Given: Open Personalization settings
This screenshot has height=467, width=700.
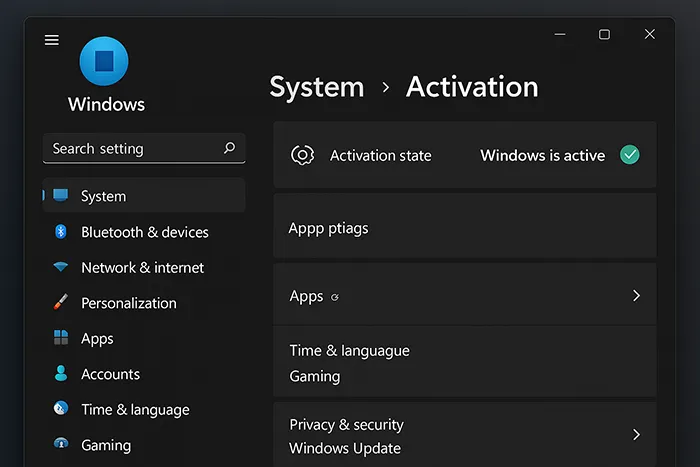Looking at the screenshot, I should pyautogui.click(x=129, y=303).
